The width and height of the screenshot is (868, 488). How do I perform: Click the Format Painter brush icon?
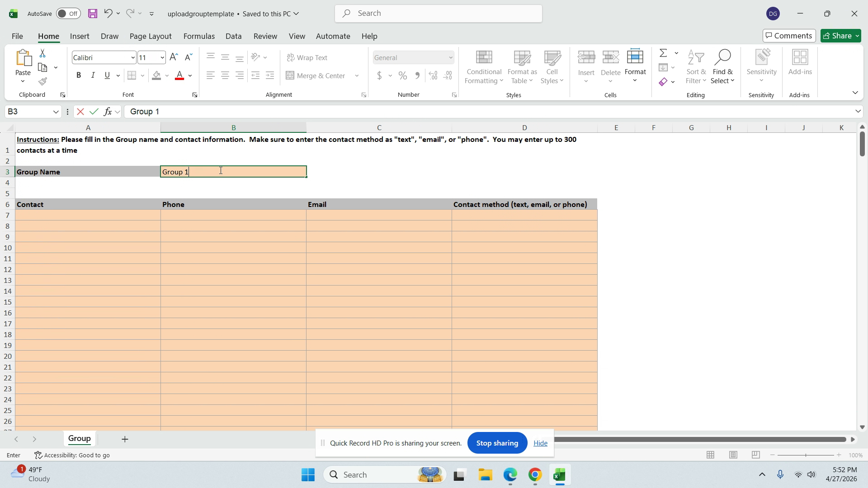[42, 82]
